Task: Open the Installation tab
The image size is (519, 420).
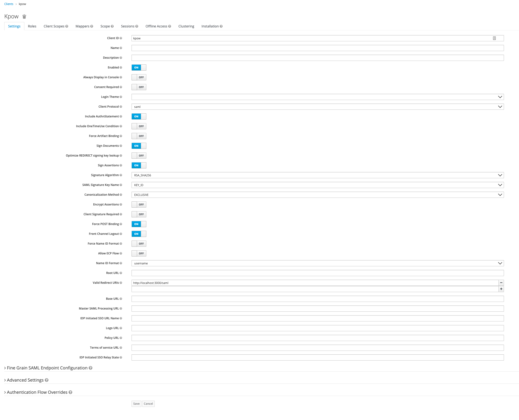Action: tap(210, 26)
